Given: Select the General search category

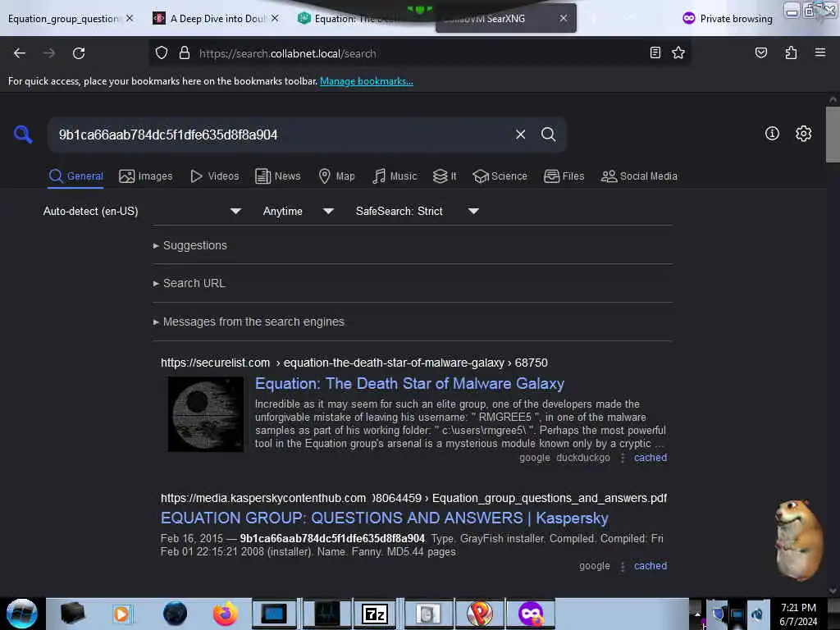Looking at the screenshot, I should [75, 176].
